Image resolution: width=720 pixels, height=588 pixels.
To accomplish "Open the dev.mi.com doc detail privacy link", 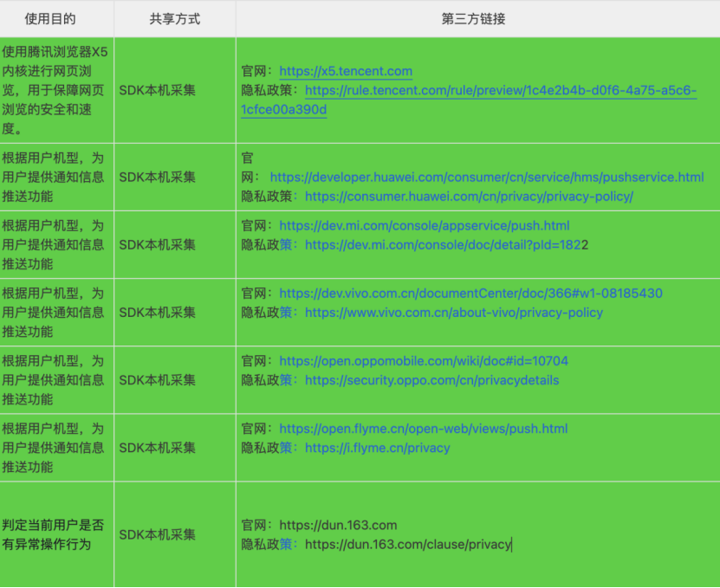I will [446, 245].
